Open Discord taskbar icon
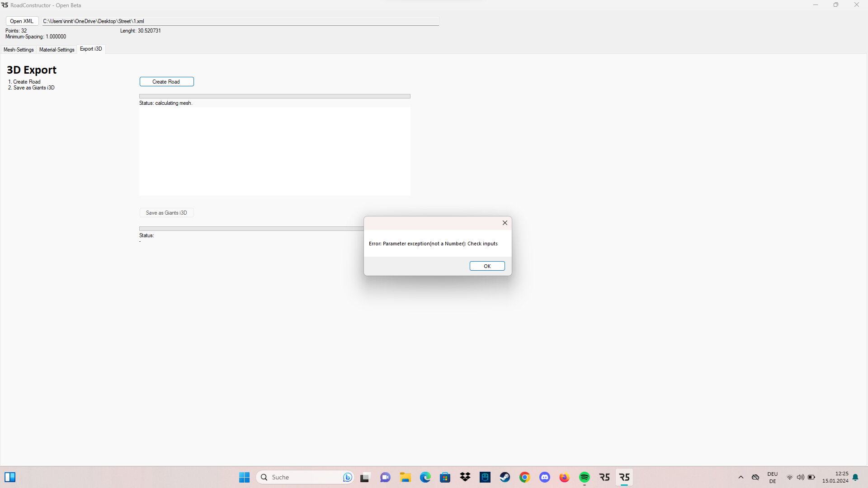 coord(545,477)
